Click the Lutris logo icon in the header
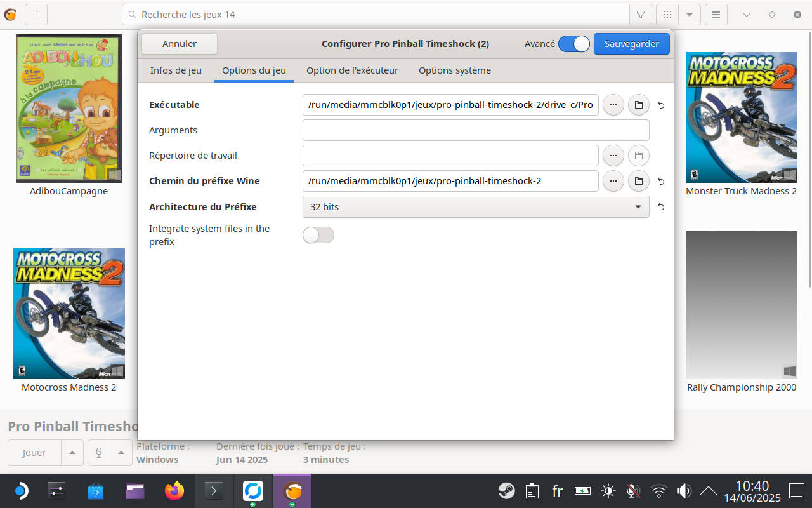Image resolution: width=812 pixels, height=508 pixels. click(10, 14)
